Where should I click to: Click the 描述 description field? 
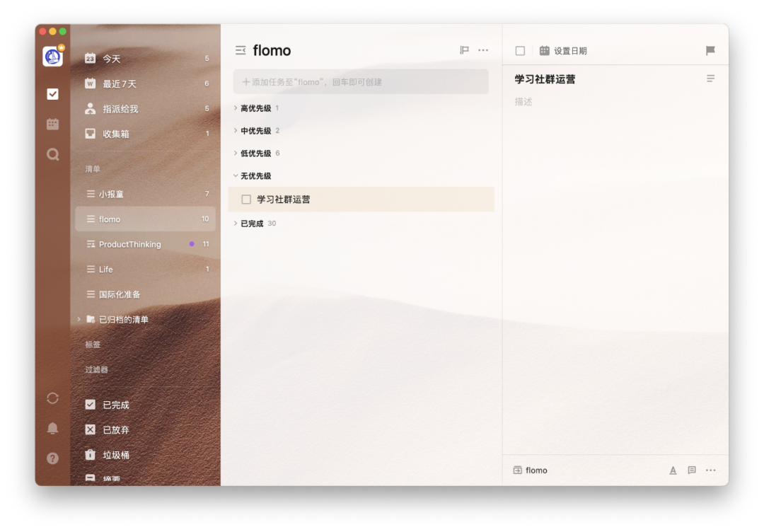tap(523, 102)
